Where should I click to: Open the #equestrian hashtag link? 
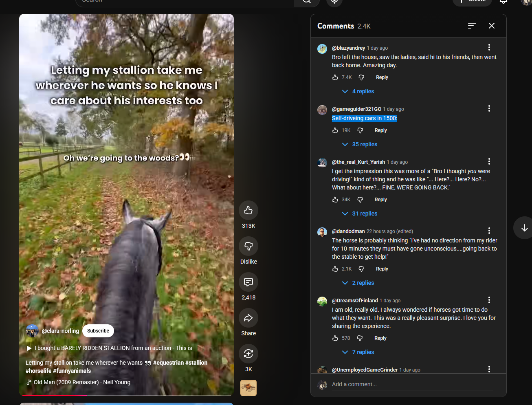pos(168,363)
